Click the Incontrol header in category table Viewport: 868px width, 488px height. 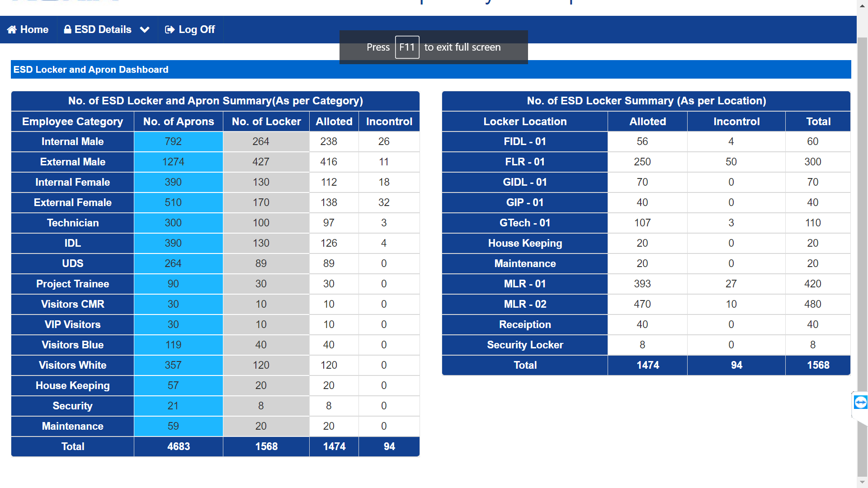[x=389, y=122]
